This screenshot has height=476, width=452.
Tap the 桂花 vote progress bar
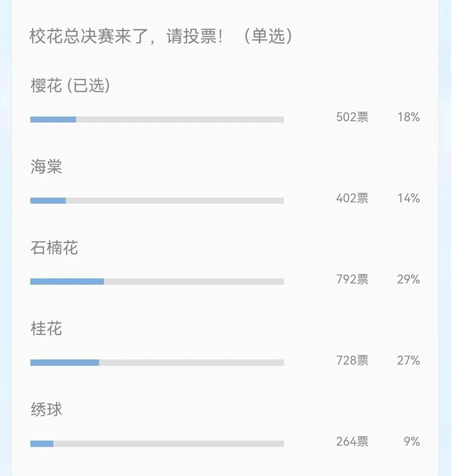(157, 362)
